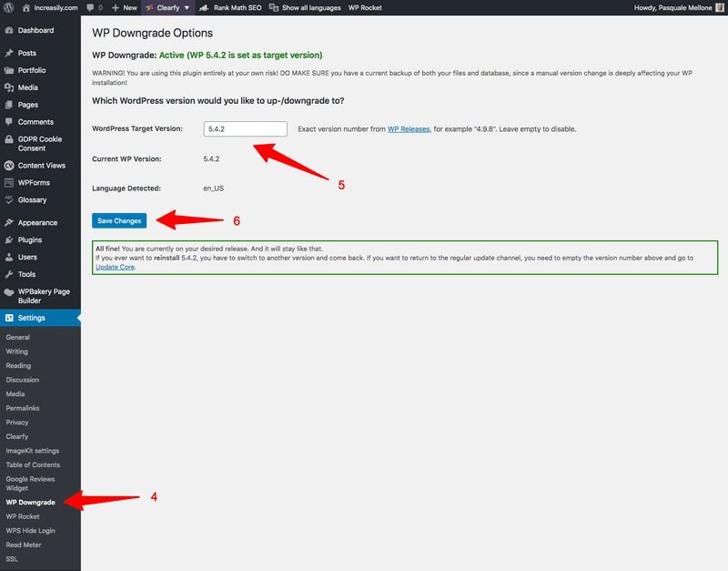The width and height of the screenshot is (728, 571).
Task: Open the Plugins menu
Action: [x=30, y=240]
